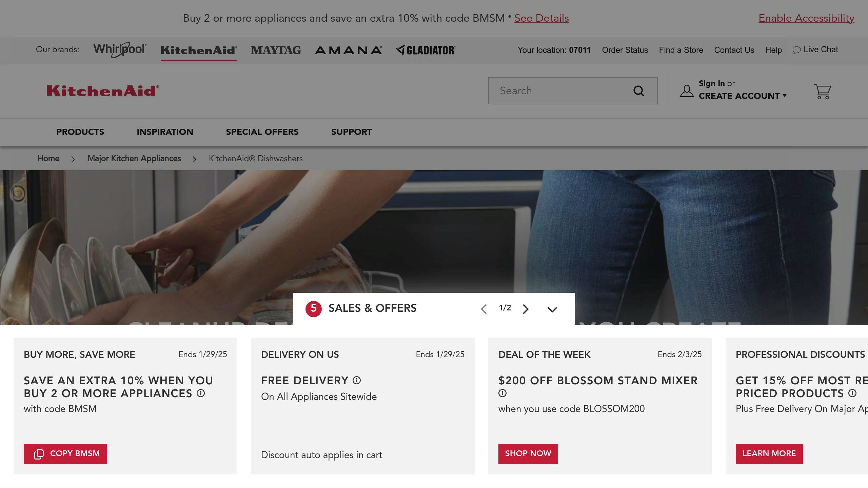This screenshot has width=868, height=488.
Task: Click the Amana brand logo
Action: click(x=348, y=50)
